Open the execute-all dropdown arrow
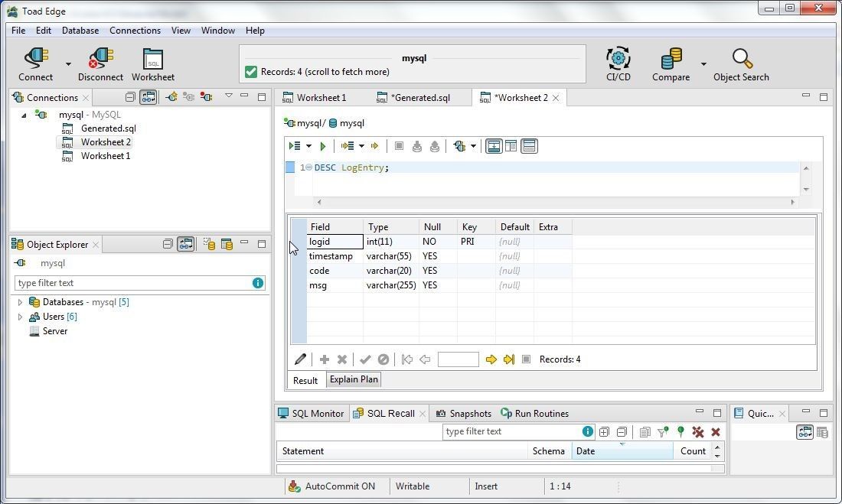The image size is (842, 504). 308,146
